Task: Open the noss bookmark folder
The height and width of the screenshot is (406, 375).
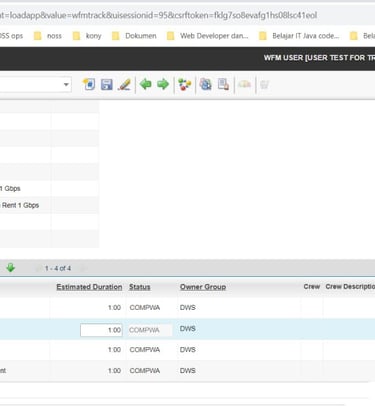Action: [48, 36]
